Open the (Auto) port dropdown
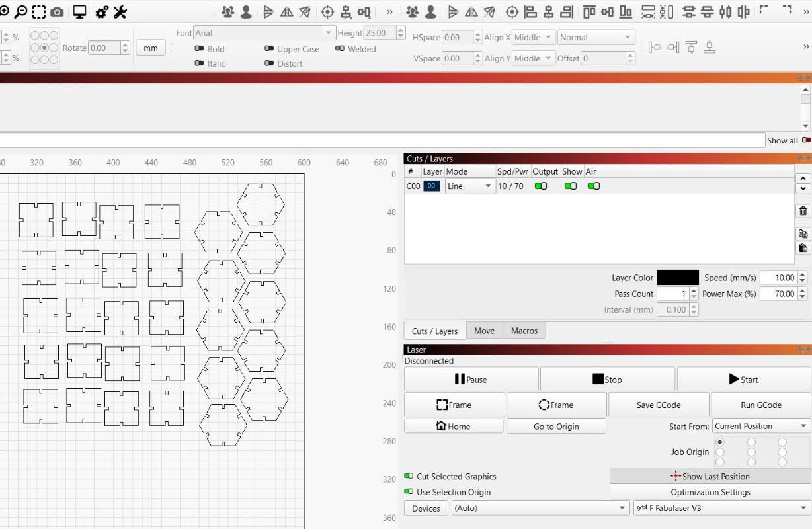Image resolution: width=812 pixels, height=529 pixels. (540, 508)
